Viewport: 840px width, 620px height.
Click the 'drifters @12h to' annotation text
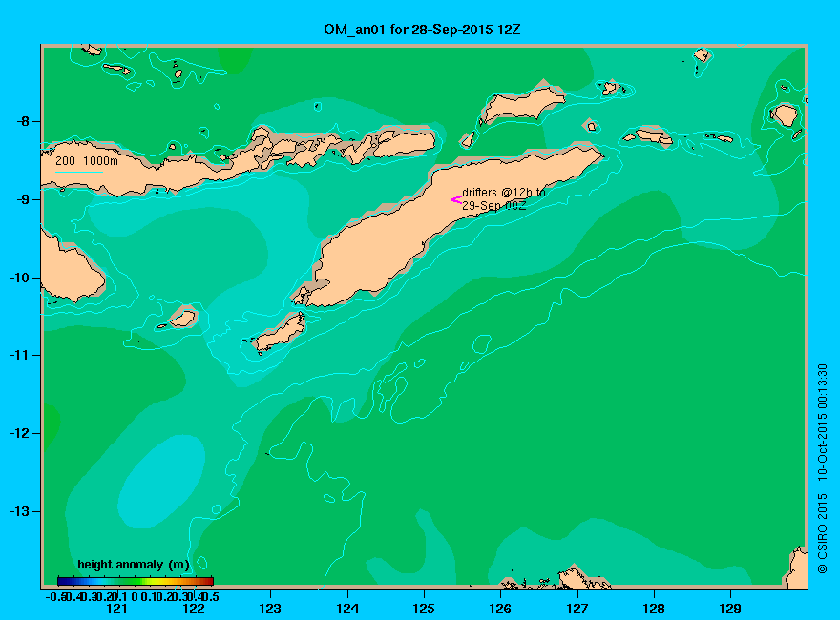coord(504,193)
